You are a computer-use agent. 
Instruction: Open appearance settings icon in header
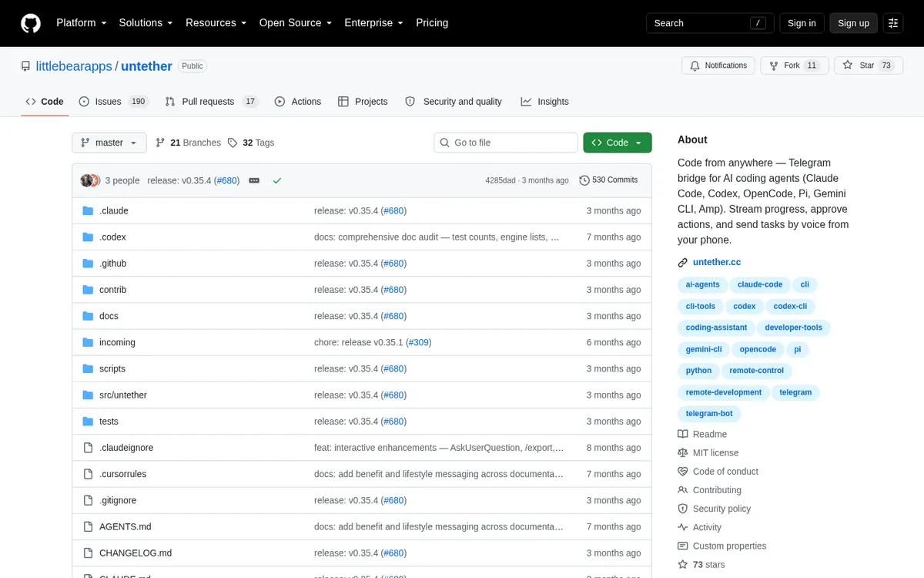point(893,23)
